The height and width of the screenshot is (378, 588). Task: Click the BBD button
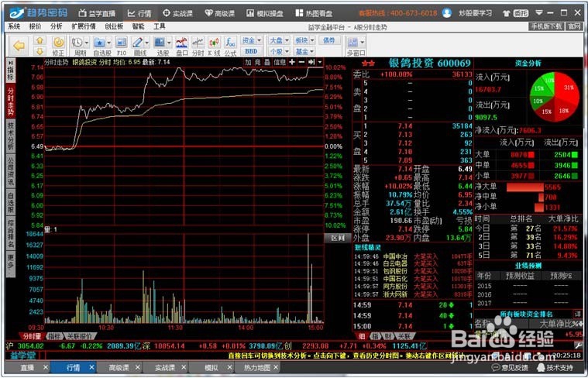click(x=251, y=51)
